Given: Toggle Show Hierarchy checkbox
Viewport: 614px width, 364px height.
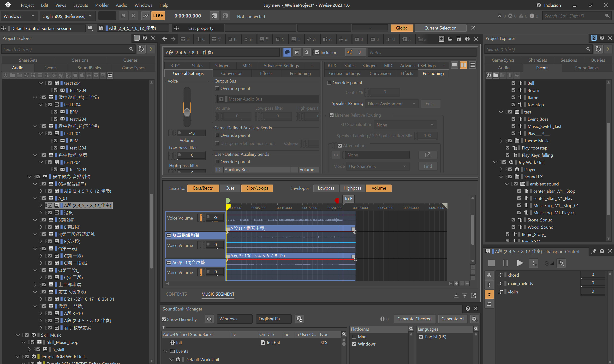Looking at the screenshot, I should (x=164, y=319).
